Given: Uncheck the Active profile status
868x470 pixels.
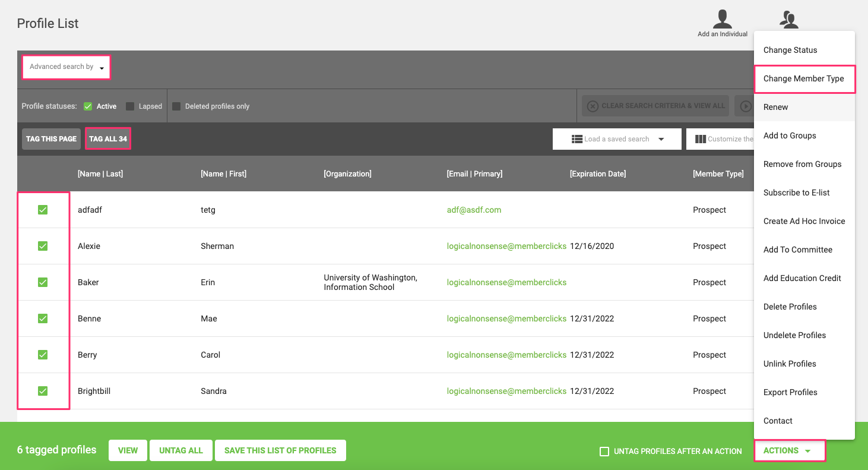Looking at the screenshot, I should tap(88, 106).
